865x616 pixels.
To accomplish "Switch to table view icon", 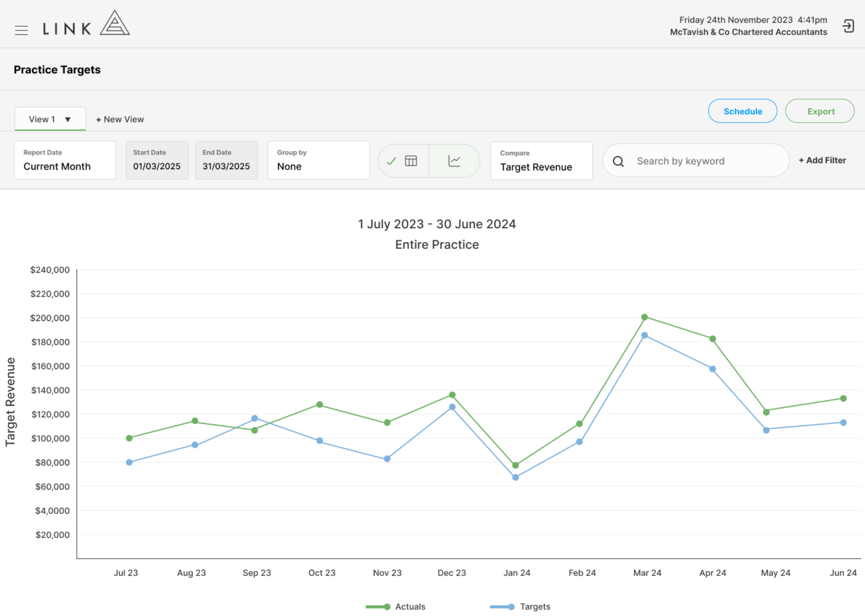I will click(411, 161).
